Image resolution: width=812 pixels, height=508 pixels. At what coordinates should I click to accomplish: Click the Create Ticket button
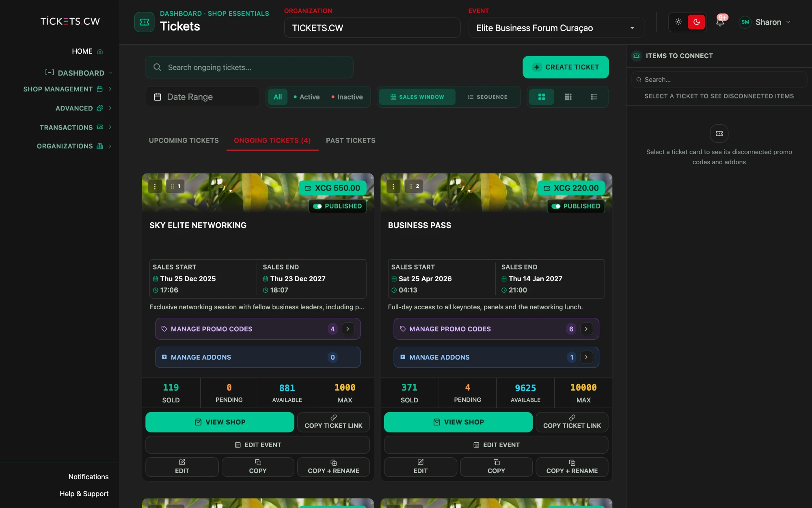566,67
